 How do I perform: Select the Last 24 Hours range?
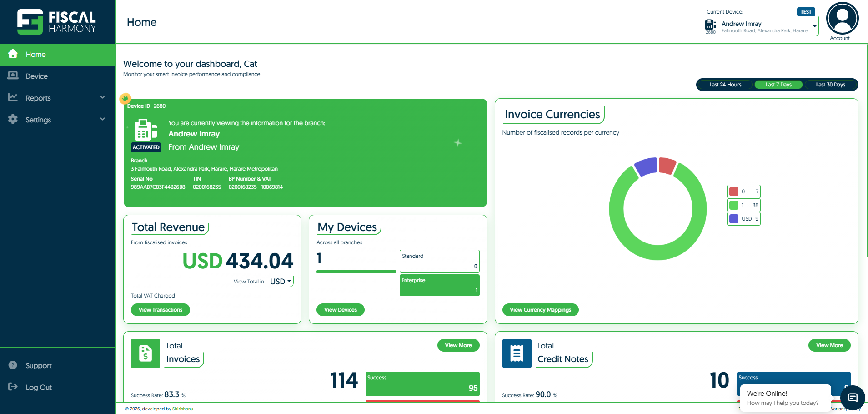pyautogui.click(x=725, y=85)
